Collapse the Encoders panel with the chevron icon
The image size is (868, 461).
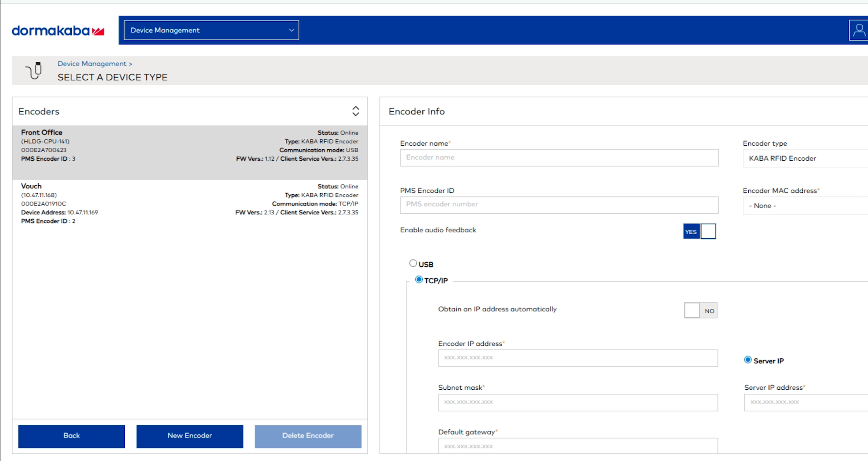(356, 111)
